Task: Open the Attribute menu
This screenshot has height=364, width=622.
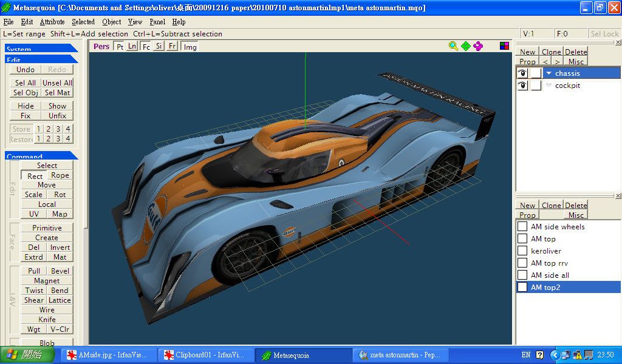Action: 52,22
